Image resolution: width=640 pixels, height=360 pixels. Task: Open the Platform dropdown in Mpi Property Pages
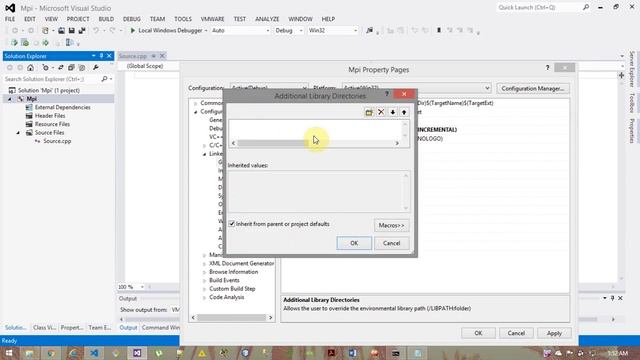pyautogui.click(x=416, y=88)
